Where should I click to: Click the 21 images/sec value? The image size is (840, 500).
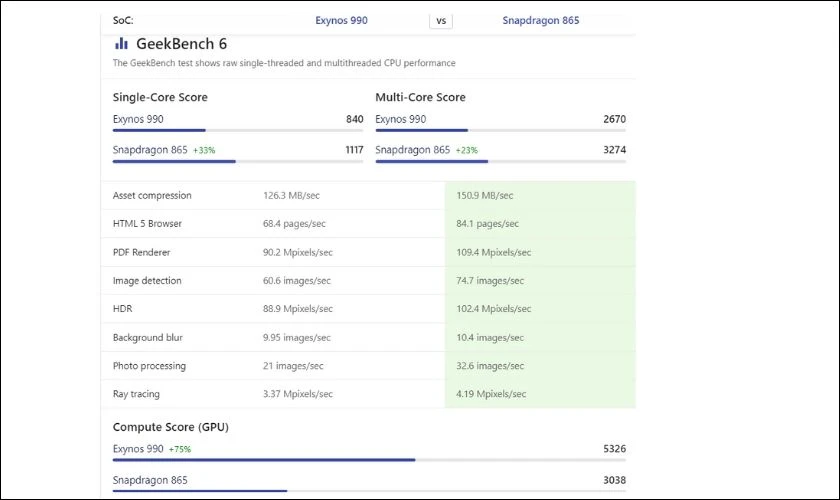[293, 365]
